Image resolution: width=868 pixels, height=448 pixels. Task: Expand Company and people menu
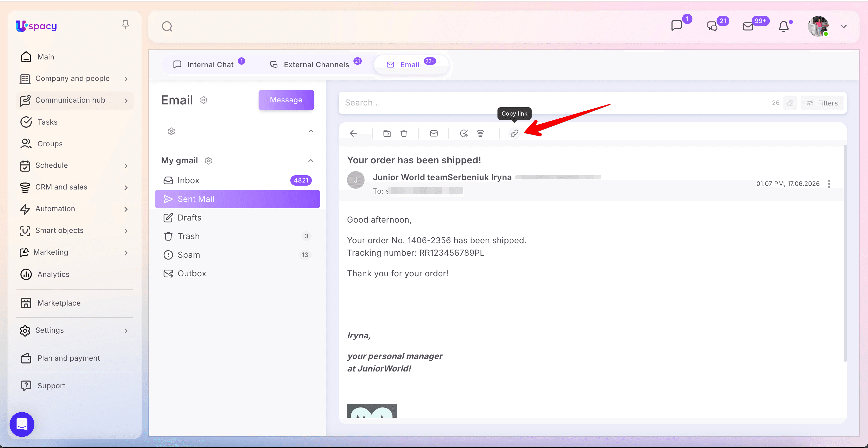point(74,79)
